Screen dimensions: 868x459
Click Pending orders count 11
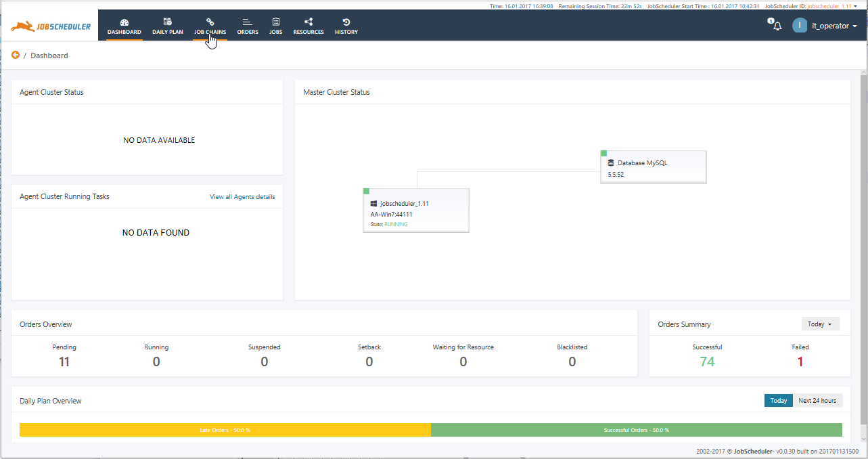click(x=64, y=362)
